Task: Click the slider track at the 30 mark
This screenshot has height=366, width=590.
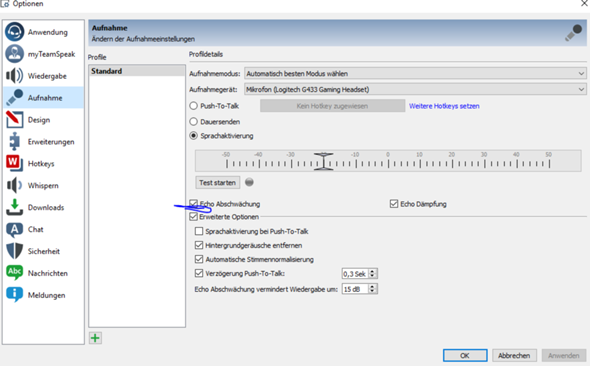Action: point(485,164)
